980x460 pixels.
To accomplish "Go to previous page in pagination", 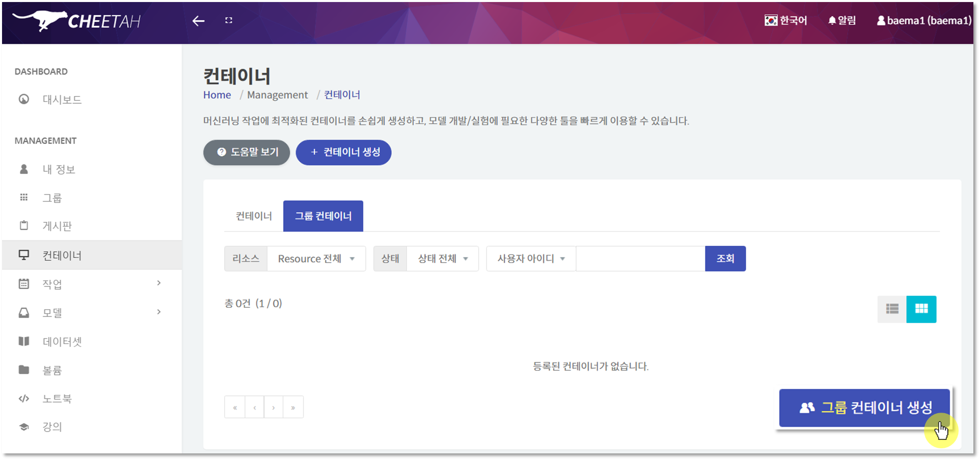I will (x=255, y=407).
